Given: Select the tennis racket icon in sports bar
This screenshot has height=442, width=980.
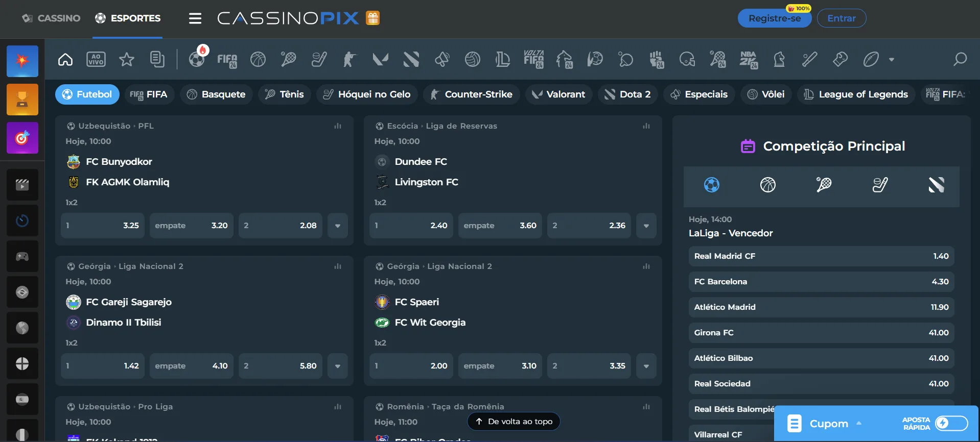Looking at the screenshot, I should (289, 60).
